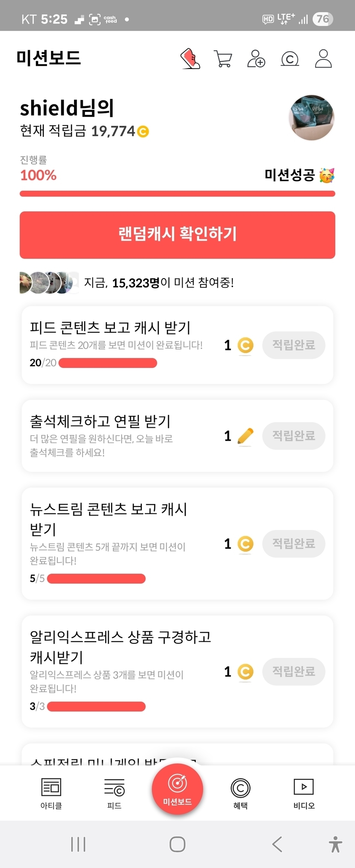355x868 pixels.
Task: Tap 적립완료 on the 뉴스트림 콘텐츠 mission
Action: [294, 544]
